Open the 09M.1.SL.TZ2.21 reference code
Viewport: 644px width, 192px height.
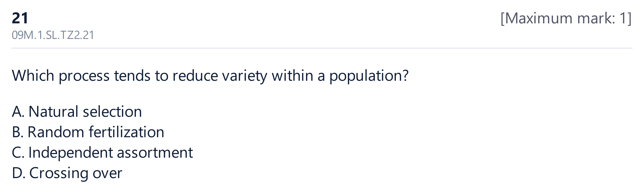click(x=53, y=35)
